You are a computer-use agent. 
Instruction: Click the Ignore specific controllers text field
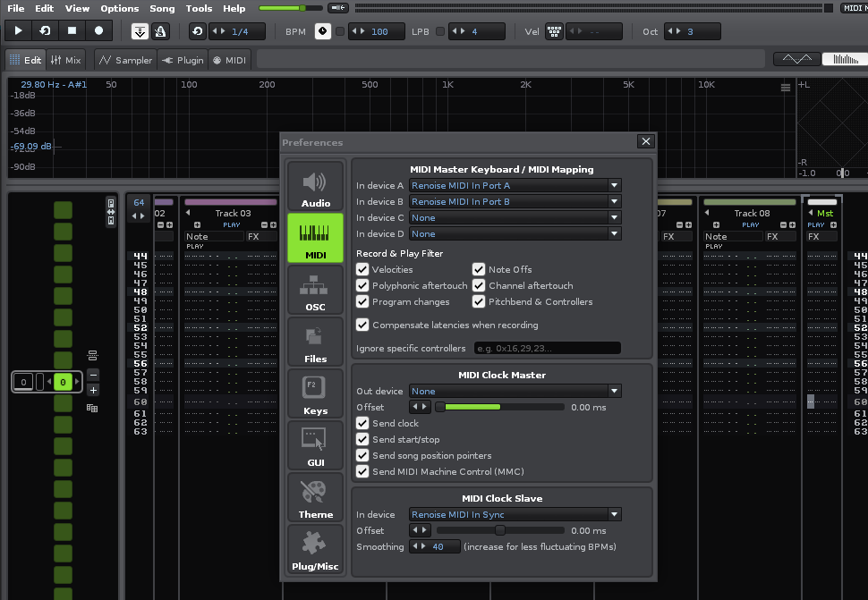click(546, 349)
